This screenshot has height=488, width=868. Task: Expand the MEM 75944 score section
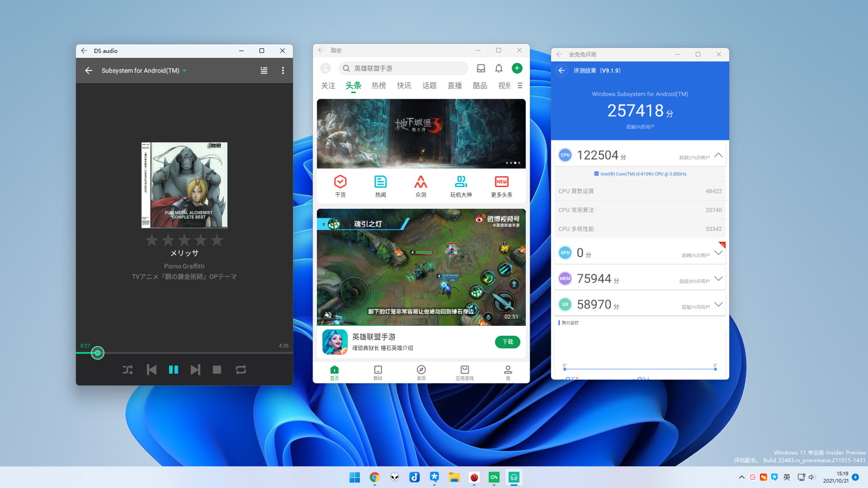tap(718, 279)
